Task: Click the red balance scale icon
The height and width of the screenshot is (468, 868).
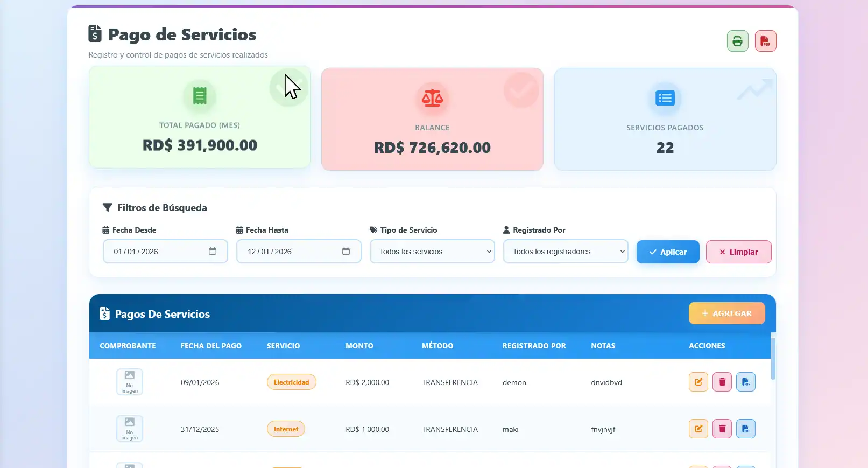Action: [432, 98]
